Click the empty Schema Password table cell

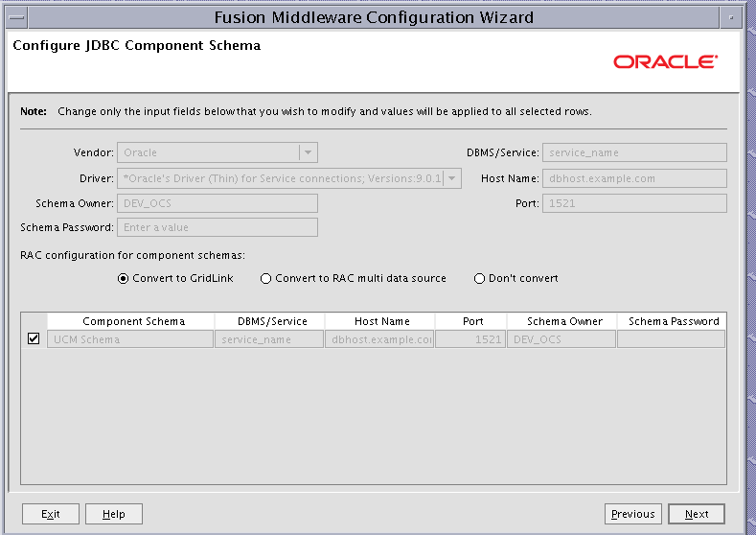coord(671,339)
